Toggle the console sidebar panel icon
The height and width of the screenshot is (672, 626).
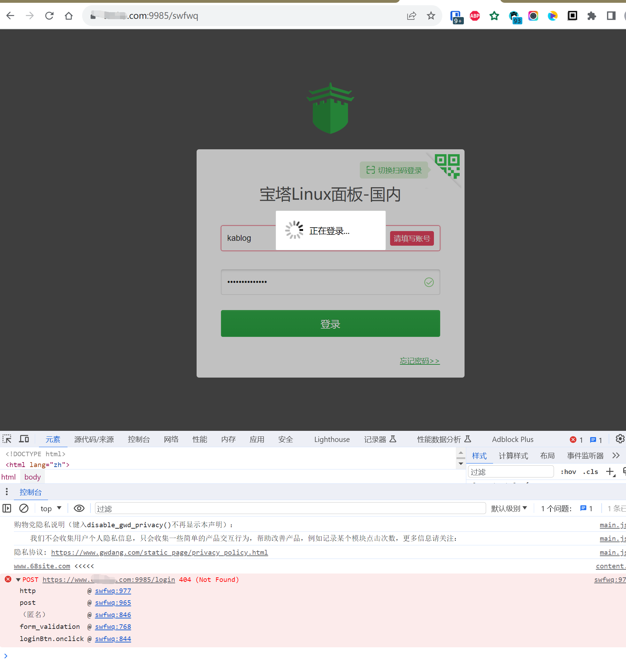click(7, 508)
